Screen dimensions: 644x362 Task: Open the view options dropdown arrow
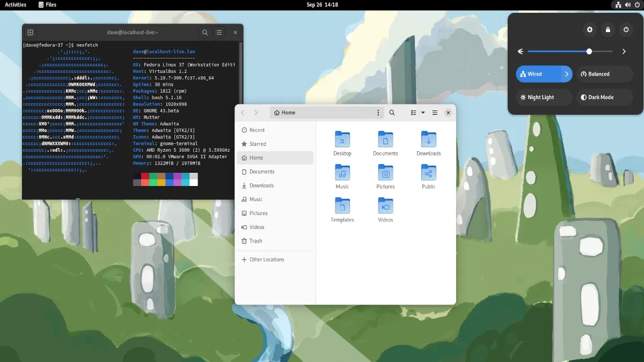[x=423, y=113]
